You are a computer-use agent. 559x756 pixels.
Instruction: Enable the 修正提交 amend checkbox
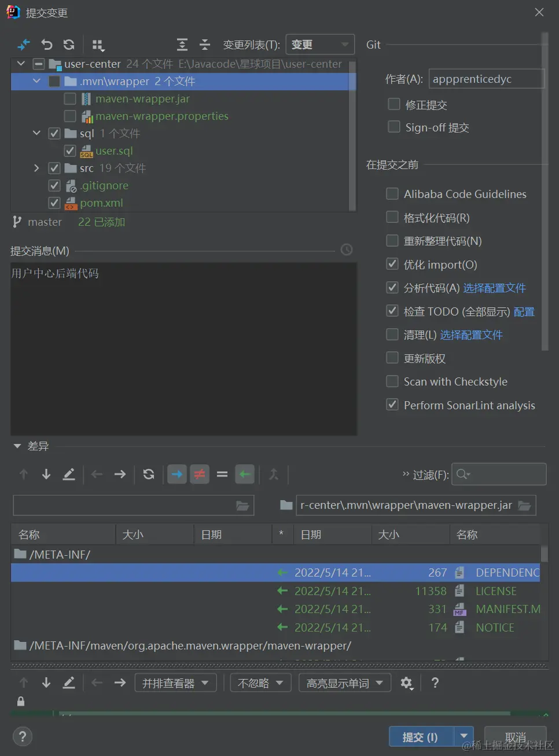click(393, 104)
